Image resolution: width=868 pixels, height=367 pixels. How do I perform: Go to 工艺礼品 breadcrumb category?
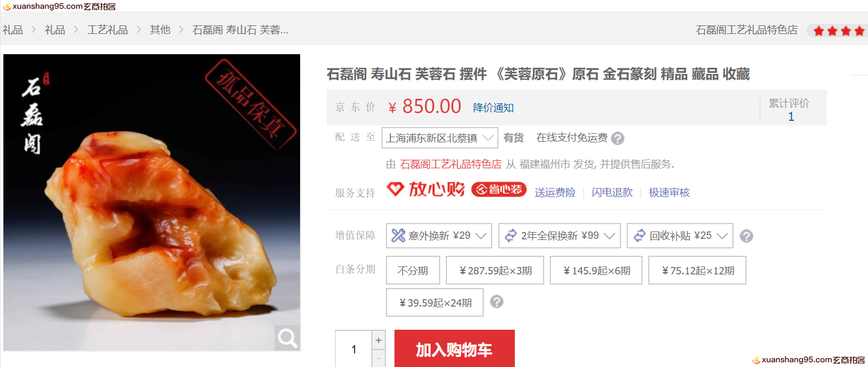click(107, 30)
